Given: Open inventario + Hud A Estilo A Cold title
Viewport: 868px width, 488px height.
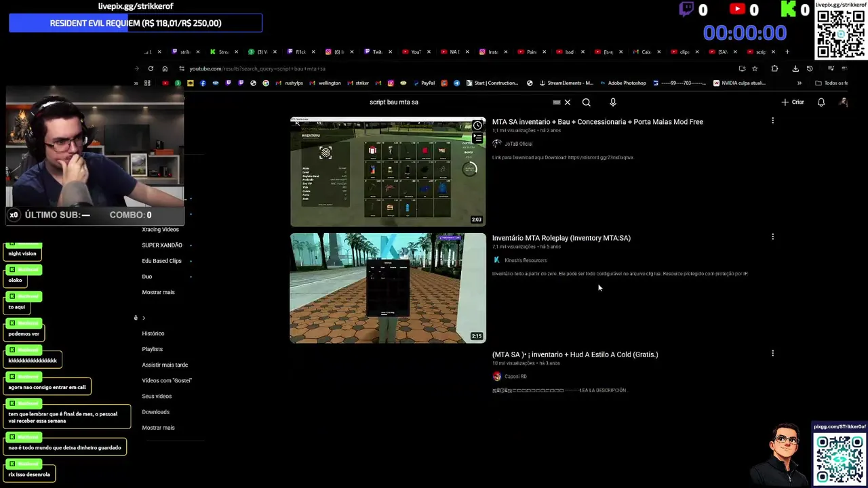Looking at the screenshot, I should 575,354.
